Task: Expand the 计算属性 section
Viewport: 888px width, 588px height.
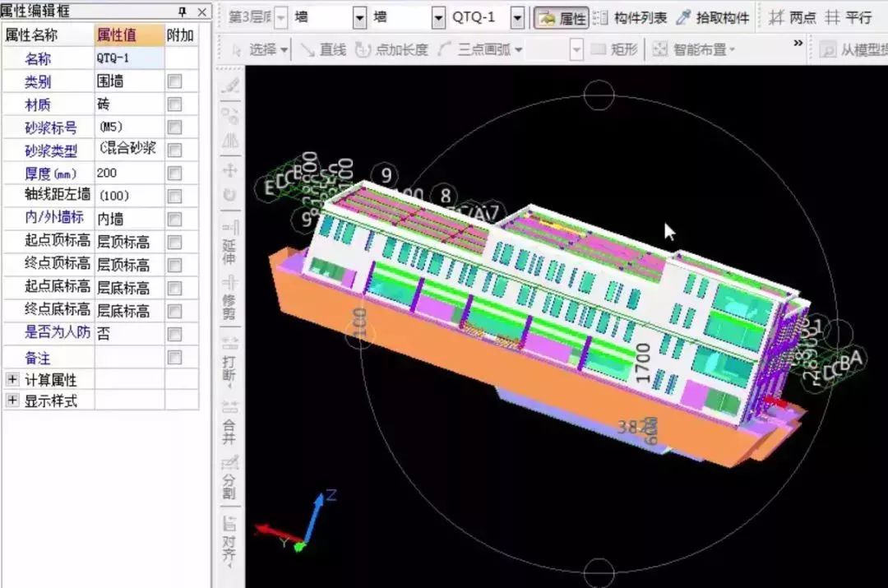Action: click(12, 380)
